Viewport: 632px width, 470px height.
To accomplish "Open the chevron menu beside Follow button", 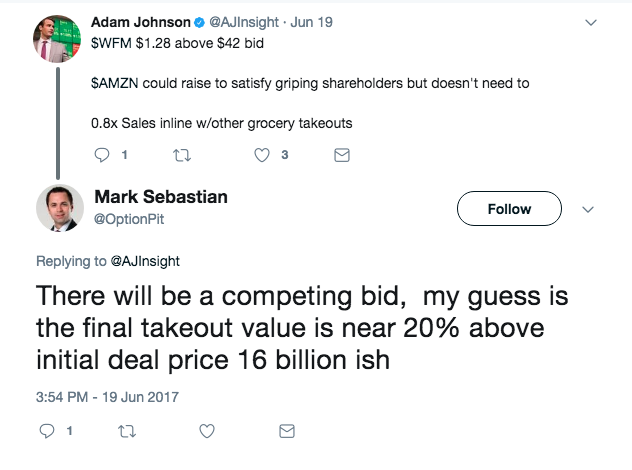I will click(x=588, y=209).
